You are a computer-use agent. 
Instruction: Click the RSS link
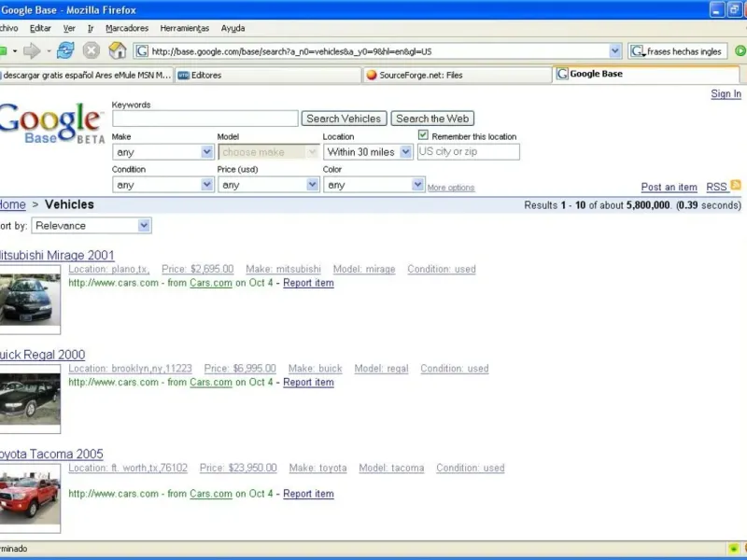716,188
